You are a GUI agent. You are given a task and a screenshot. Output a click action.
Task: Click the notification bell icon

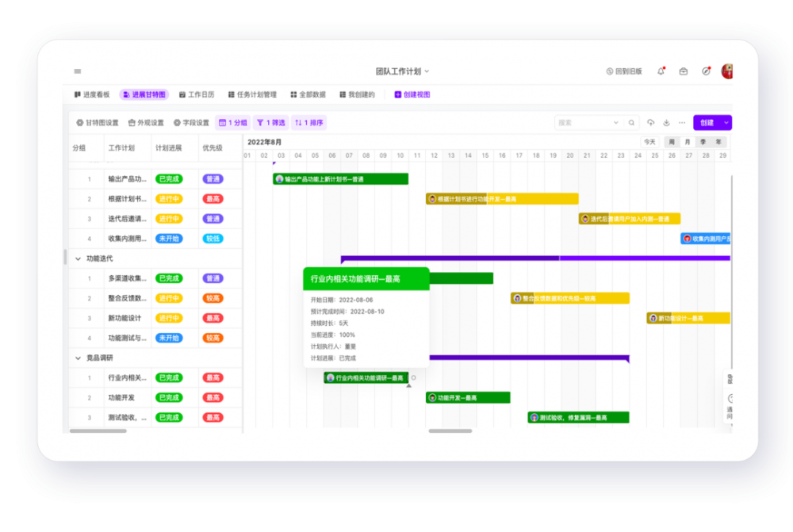click(661, 71)
